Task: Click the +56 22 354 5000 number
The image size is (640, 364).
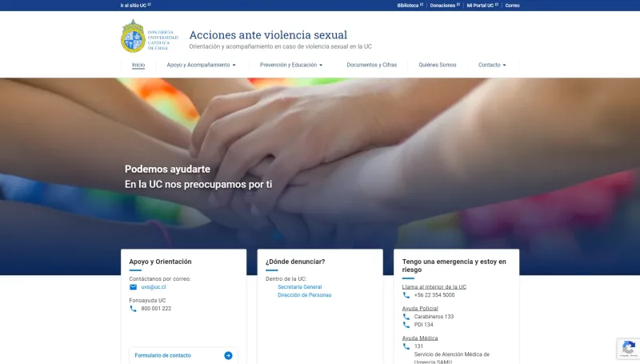Action: point(434,295)
